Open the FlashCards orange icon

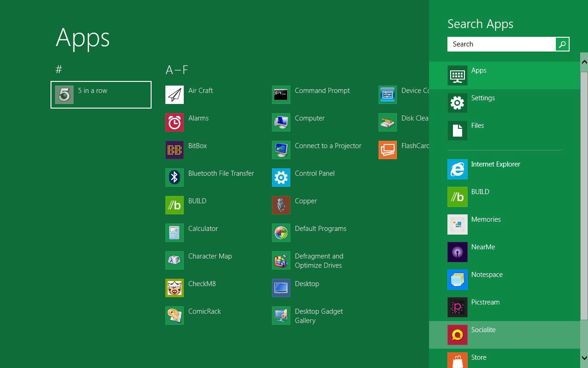click(x=388, y=150)
